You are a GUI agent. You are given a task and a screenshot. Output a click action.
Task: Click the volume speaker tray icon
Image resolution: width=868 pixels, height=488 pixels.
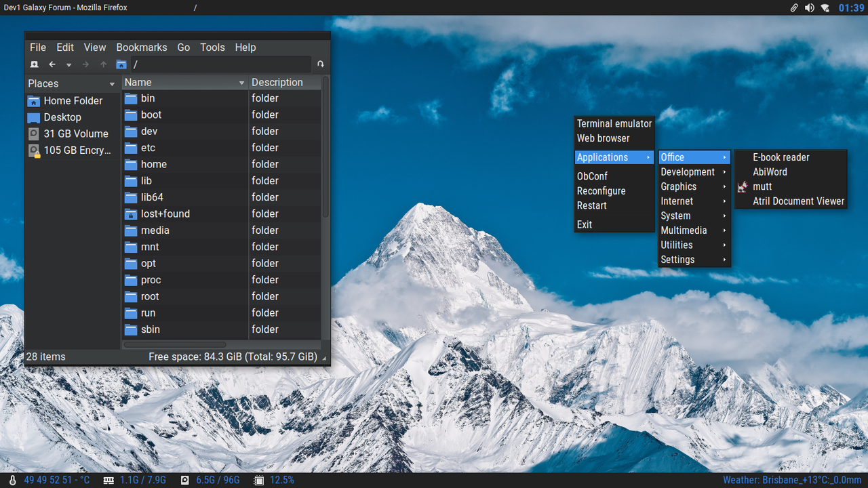810,7
